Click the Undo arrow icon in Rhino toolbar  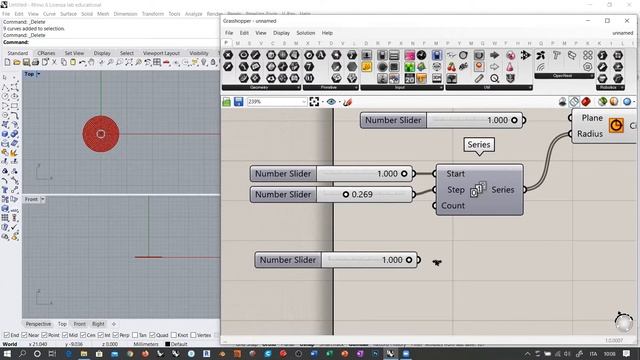[82, 62]
